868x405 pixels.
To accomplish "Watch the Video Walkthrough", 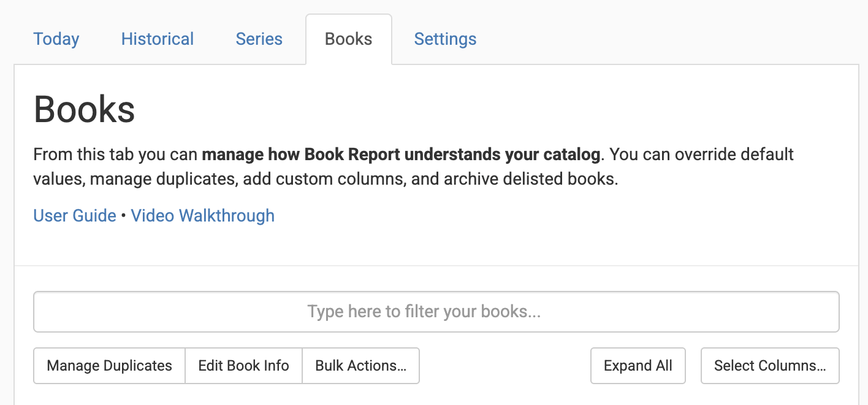I will pyautogui.click(x=202, y=215).
